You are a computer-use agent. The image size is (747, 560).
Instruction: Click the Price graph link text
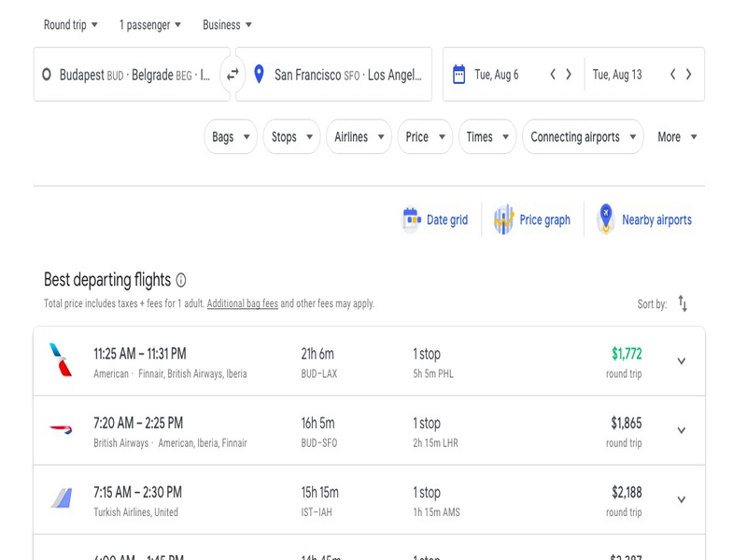point(544,219)
